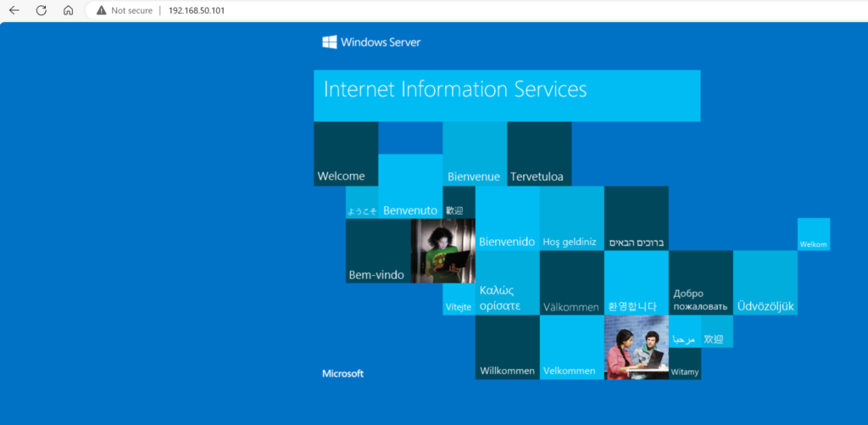Click the 欢迎 simplified Chinese tile
The height and width of the screenshot is (425, 868).
pyautogui.click(x=717, y=332)
